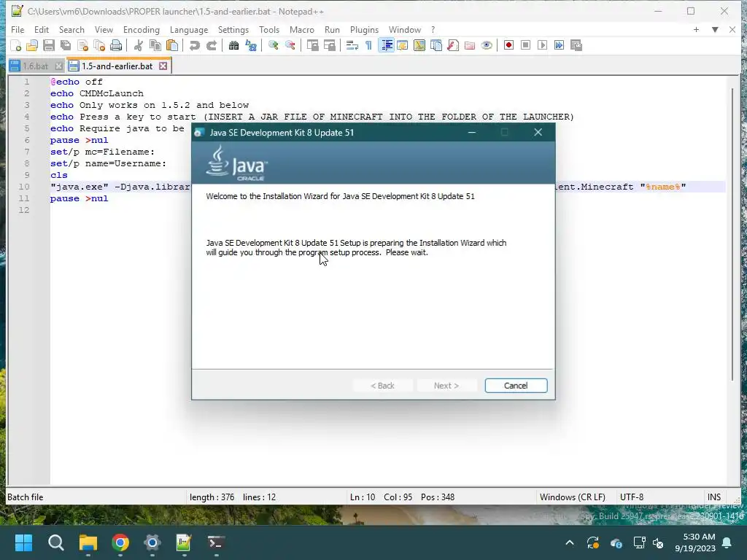Close the 1.6.bat tab
Viewport: 747px width, 560px height.
pos(58,66)
